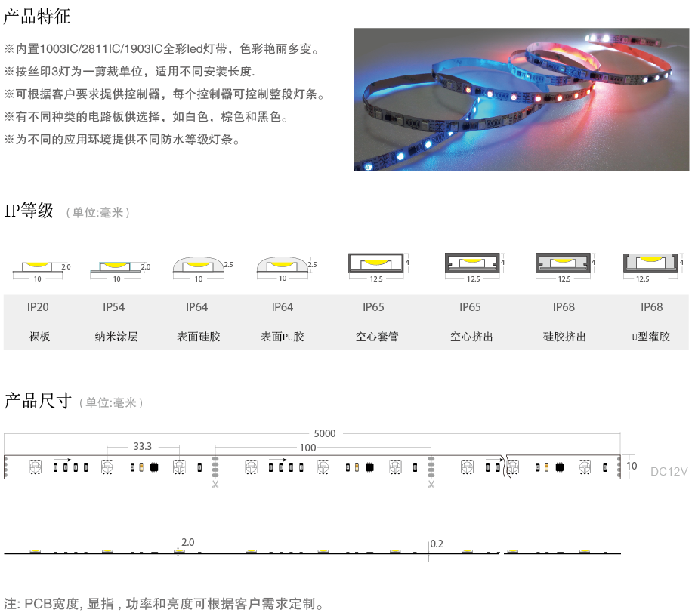This screenshot has height=616, width=692.
Task: Click the IP20 bare board cross-section diagram
Action: click(x=39, y=267)
